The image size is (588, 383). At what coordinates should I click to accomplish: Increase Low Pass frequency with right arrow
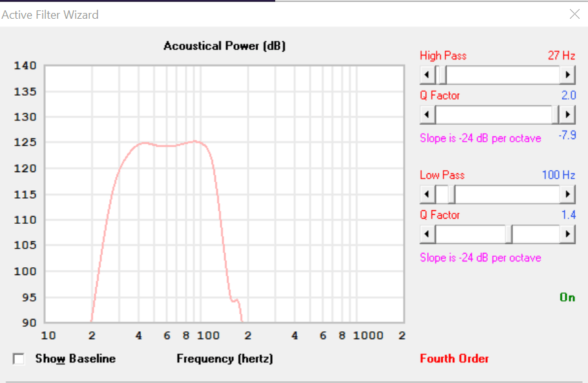(x=567, y=194)
